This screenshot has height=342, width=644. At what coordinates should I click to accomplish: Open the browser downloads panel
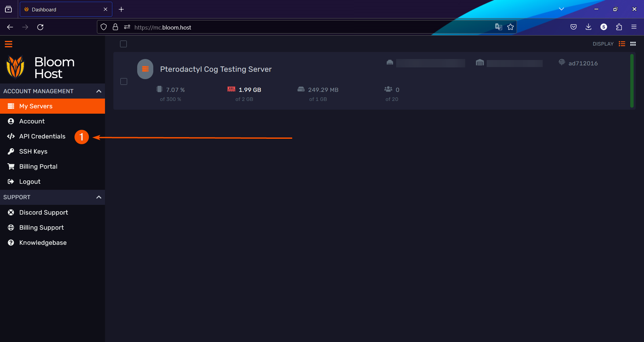click(588, 27)
